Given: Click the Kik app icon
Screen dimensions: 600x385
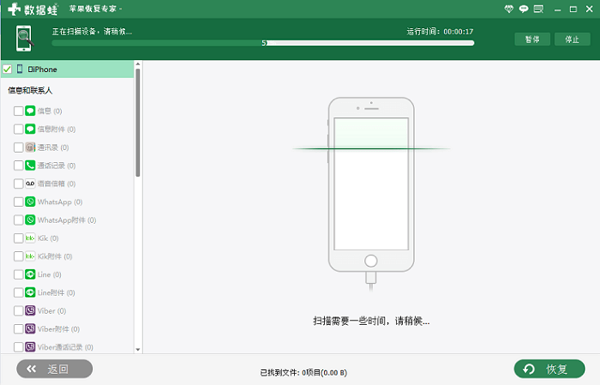Looking at the screenshot, I should (x=30, y=238).
